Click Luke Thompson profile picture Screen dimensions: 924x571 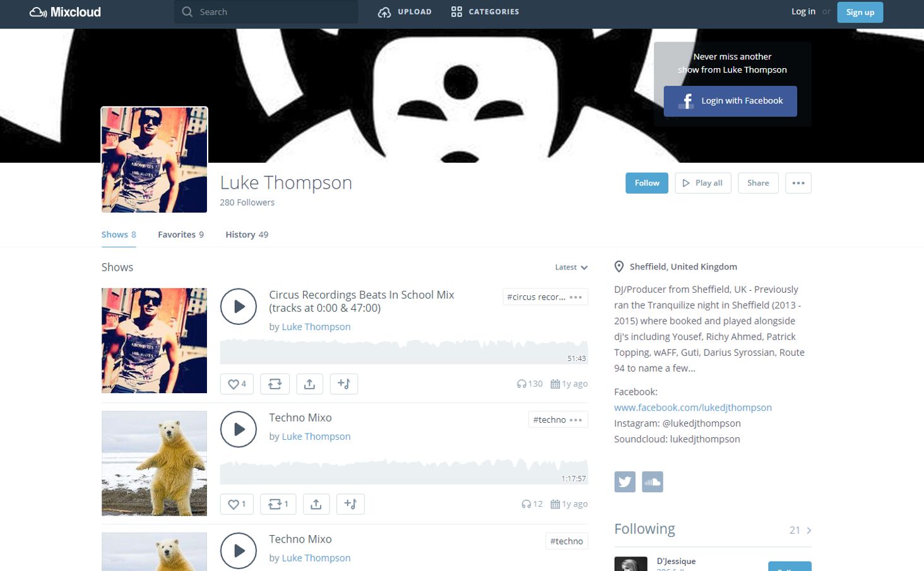click(x=155, y=160)
